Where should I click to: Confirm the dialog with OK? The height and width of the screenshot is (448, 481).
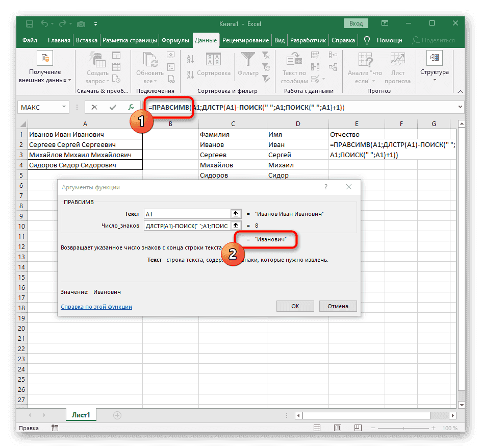[x=295, y=306]
